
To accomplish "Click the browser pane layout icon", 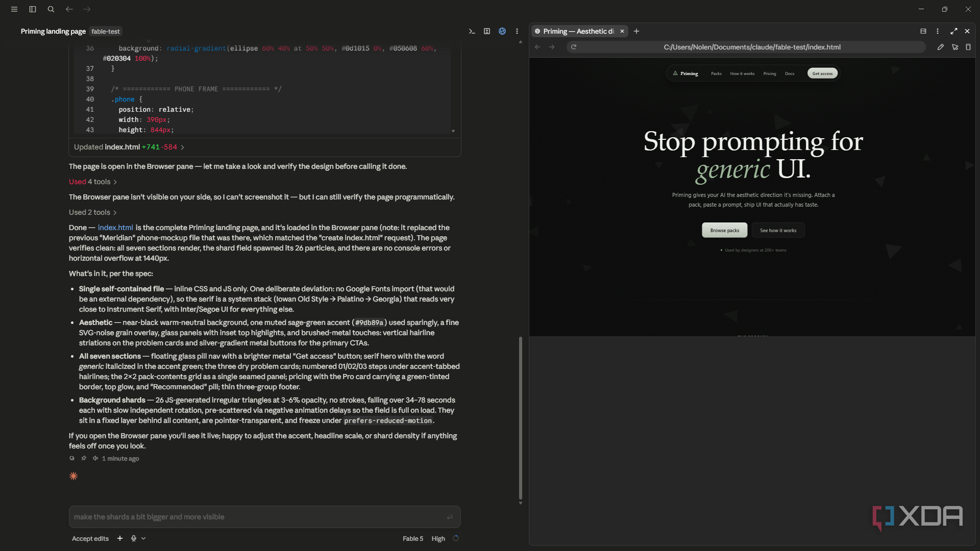I will 923,31.
